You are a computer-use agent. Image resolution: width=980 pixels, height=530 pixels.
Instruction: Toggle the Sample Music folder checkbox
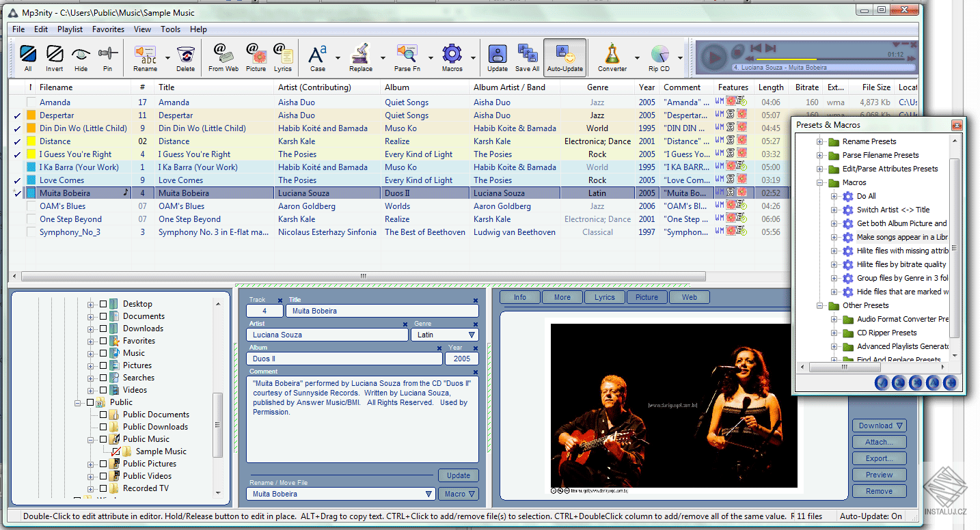point(116,451)
